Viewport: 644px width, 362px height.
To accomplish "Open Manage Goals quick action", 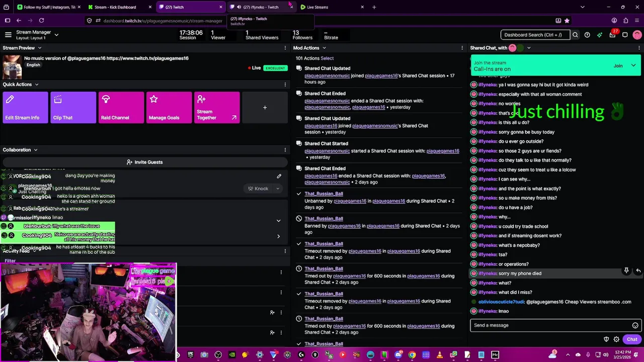I will pyautogui.click(x=169, y=107).
